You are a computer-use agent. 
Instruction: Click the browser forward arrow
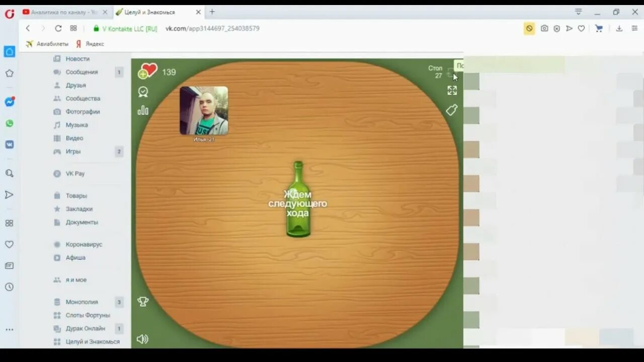point(43,29)
